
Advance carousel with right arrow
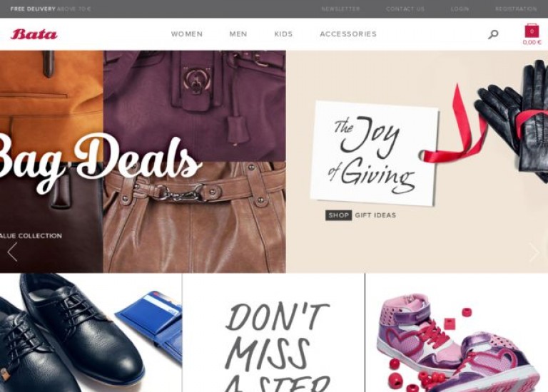point(534,252)
